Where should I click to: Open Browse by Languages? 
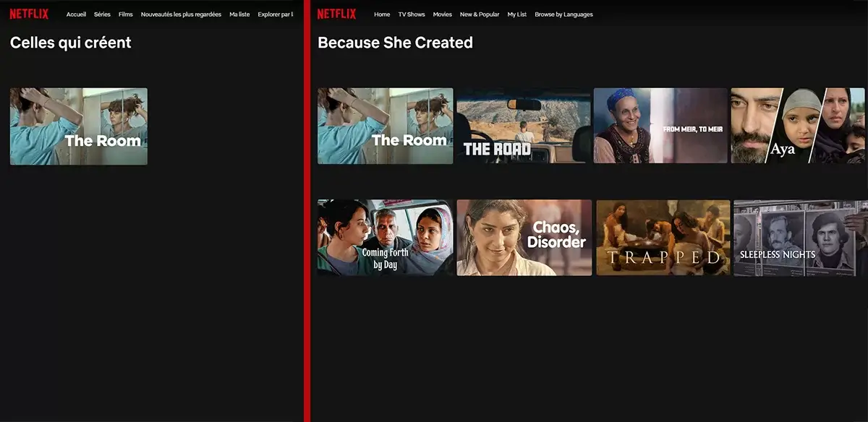pyautogui.click(x=563, y=14)
